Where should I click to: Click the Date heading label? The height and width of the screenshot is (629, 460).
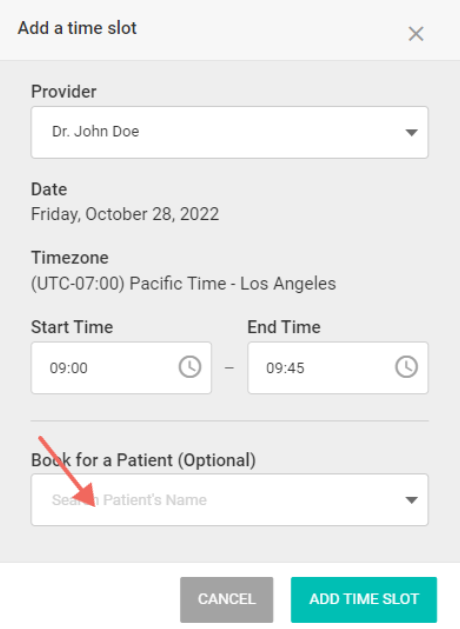coord(49,189)
